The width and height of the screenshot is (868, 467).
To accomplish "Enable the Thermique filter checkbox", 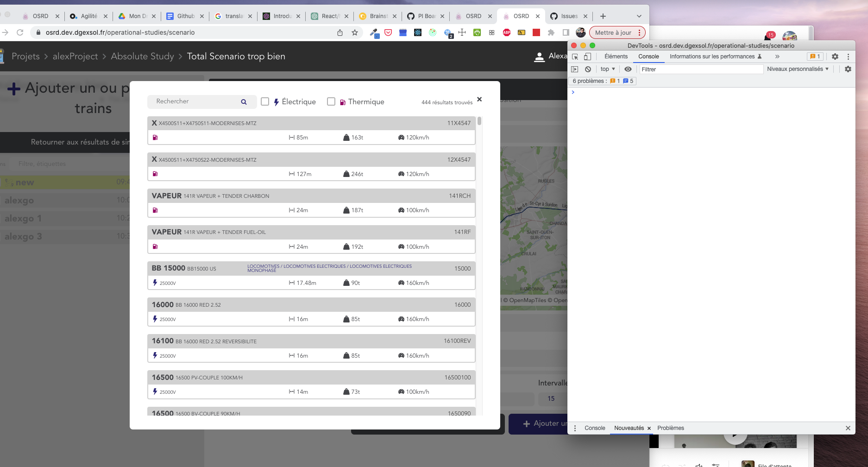I will click(x=331, y=101).
